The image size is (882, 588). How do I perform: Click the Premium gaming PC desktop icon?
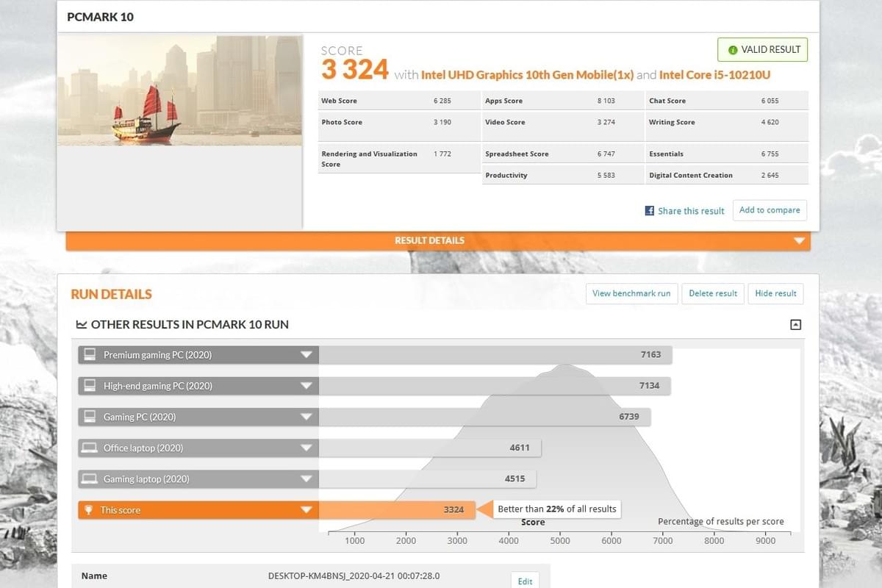point(90,354)
